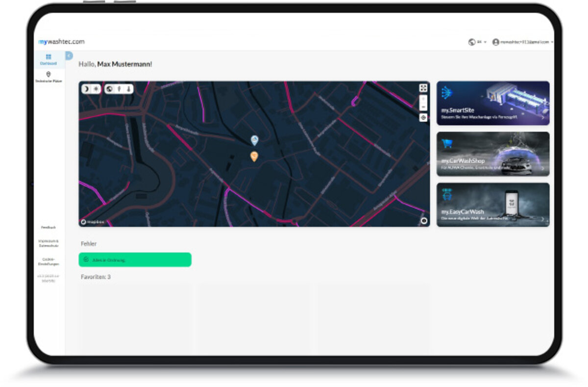Viewport: 588px width, 387px height.
Task: Click the my.CarWashShop cart icon
Action: (446, 143)
